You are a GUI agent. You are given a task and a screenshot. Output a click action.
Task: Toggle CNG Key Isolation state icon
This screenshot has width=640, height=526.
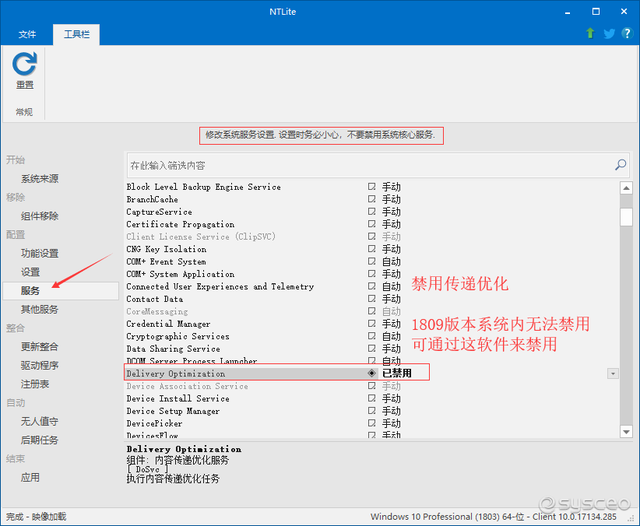click(371, 249)
